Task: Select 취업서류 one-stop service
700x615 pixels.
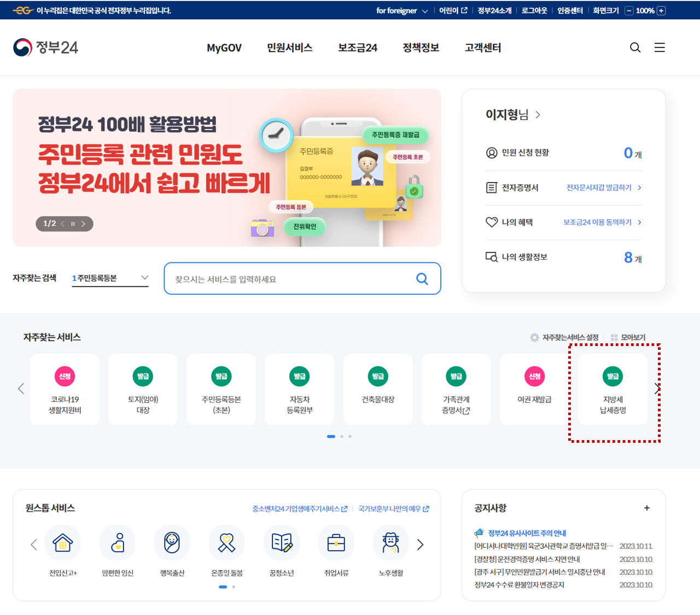Action: [336, 551]
